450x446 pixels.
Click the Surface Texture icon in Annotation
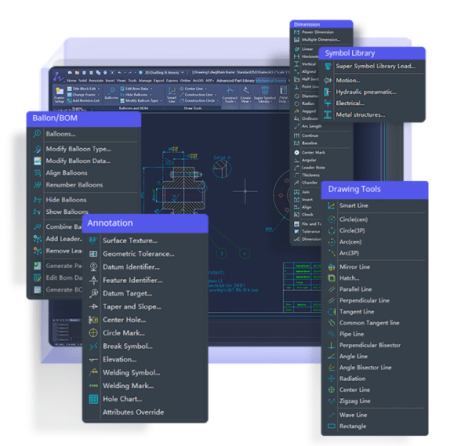point(93,240)
